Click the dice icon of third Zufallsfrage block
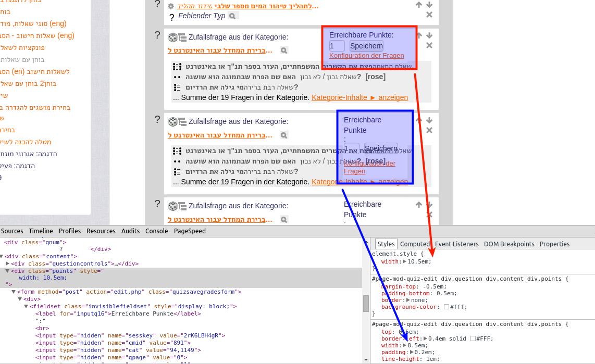 (172, 206)
